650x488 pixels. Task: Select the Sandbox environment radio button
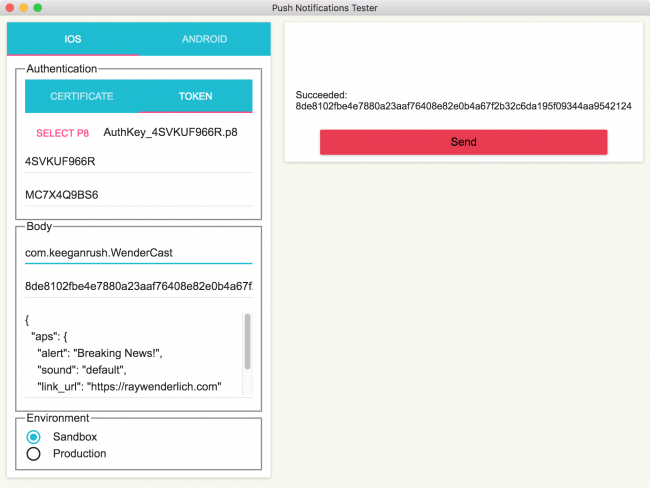pos(34,437)
